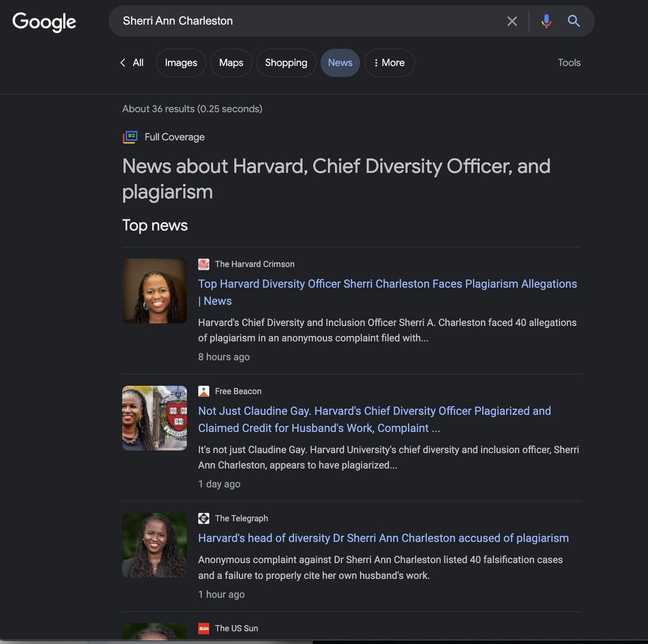Click 'About 36 results (0.25 seconds)' text
The width and height of the screenshot is (648, 644).
[x=192, y=109]
